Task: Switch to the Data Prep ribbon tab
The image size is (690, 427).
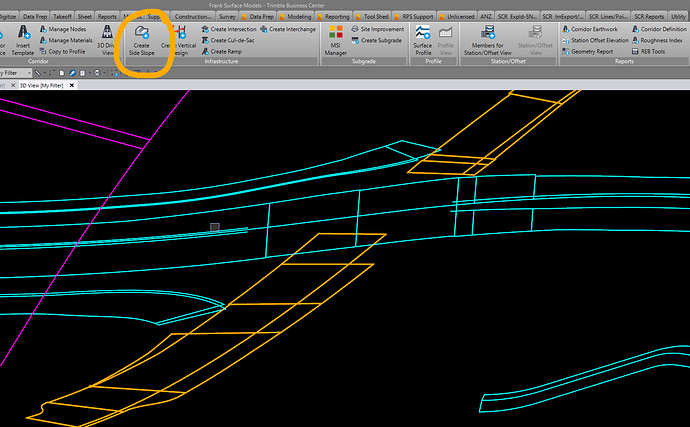Action: point(35,17)
